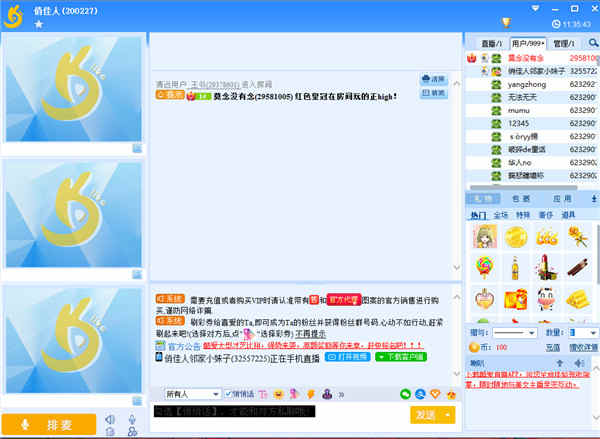Switch to the 用户/999+ tab
The width and height of the screenshot is (600, 439).
(x=528, y=44)
